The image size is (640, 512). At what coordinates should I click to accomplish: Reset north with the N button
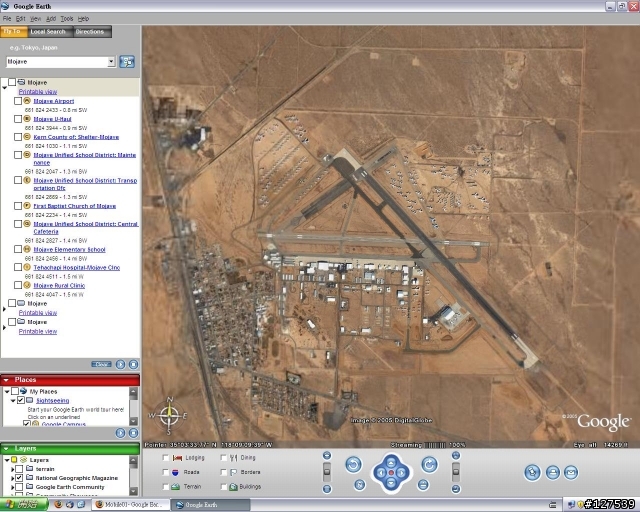pos(360,485)
